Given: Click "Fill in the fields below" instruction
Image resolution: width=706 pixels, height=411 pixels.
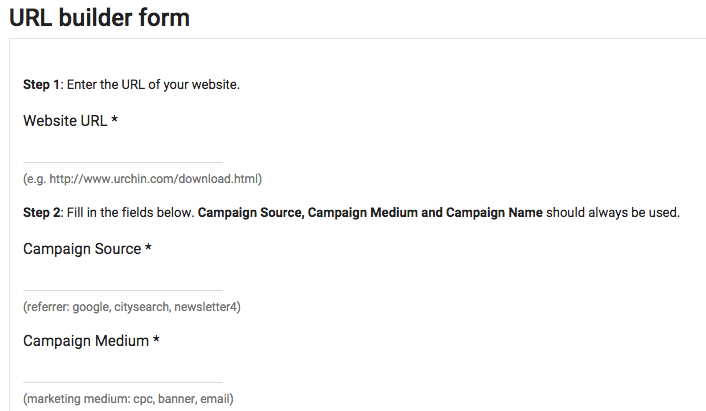Looking at the screenshot, I should pos(130,213).
